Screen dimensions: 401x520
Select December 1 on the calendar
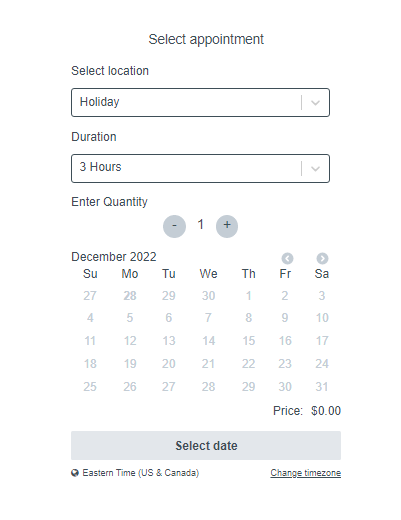(248, 296)
